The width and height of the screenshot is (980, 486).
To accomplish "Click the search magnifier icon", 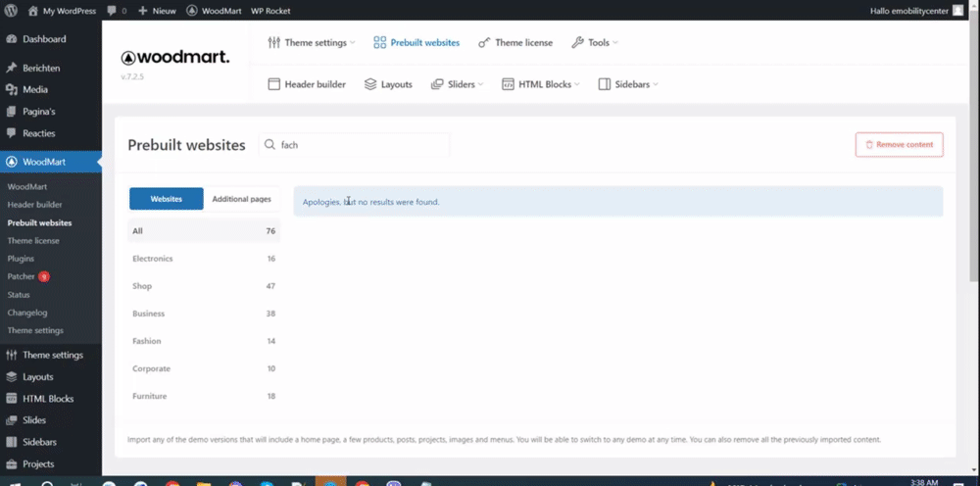I will [x=270, y=144].
